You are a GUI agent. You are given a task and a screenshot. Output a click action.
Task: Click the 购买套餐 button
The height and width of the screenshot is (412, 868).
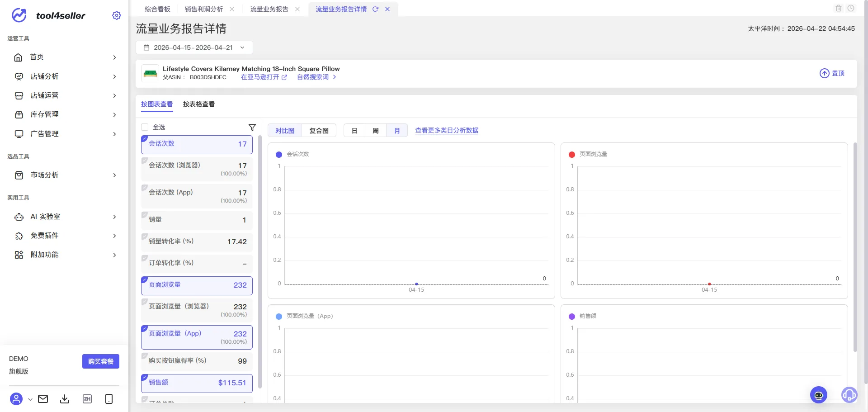[x=101, y=361]
